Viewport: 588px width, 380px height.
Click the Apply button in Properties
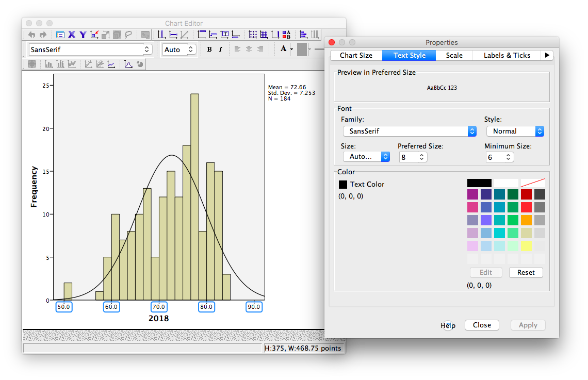coord(528,325)
